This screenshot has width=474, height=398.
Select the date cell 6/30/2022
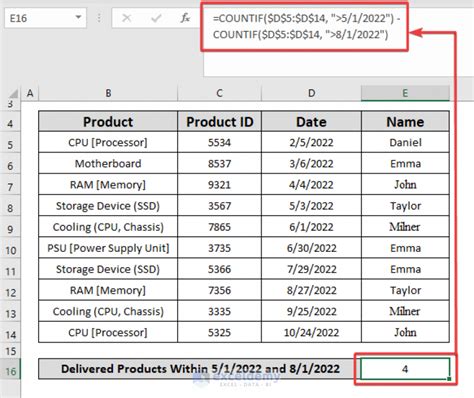click(x=311, y=248)
